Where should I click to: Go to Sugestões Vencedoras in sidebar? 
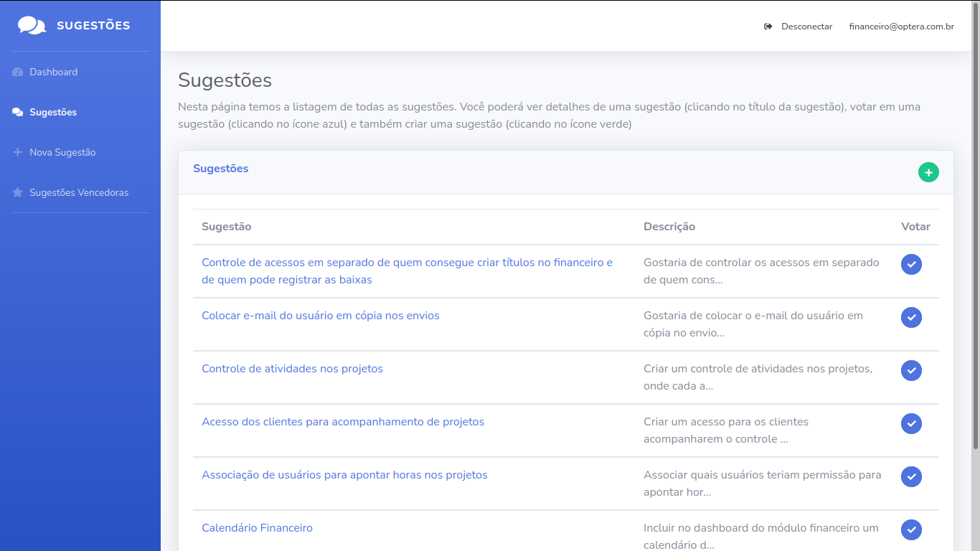pos(79,192)
